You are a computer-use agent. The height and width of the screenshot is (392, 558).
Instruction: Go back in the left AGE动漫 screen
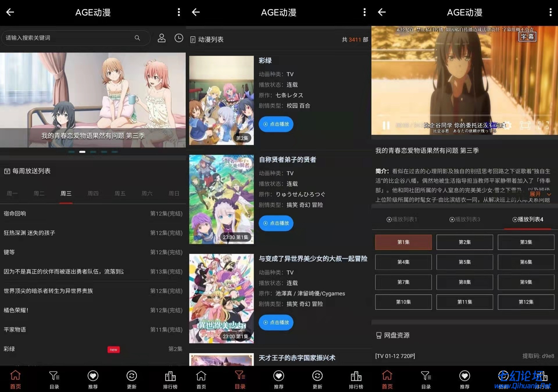pos(10,12)
